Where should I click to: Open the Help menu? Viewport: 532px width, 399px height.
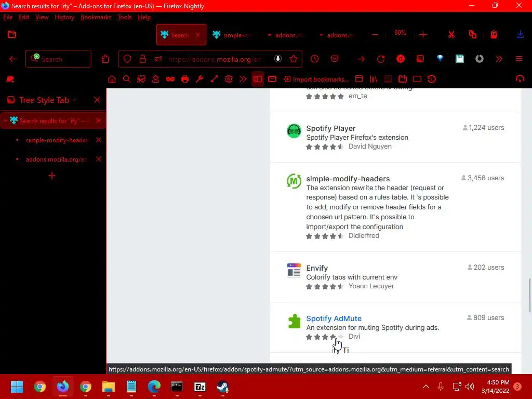click(x=144, y=17)
